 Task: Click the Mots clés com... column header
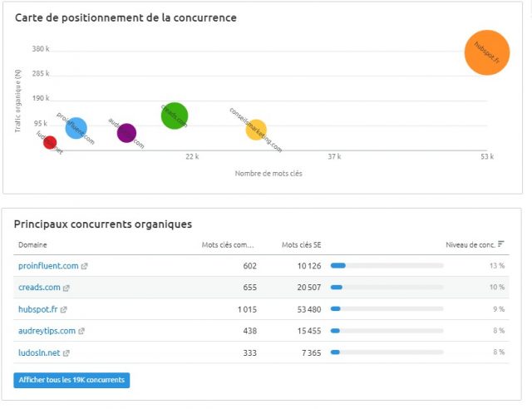(228, 244)
